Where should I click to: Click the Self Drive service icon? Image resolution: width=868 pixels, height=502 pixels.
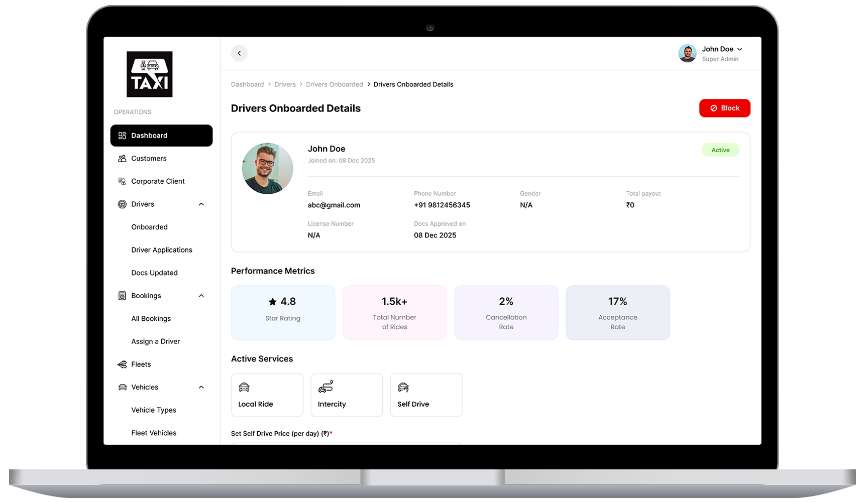(x=404, y=388)
